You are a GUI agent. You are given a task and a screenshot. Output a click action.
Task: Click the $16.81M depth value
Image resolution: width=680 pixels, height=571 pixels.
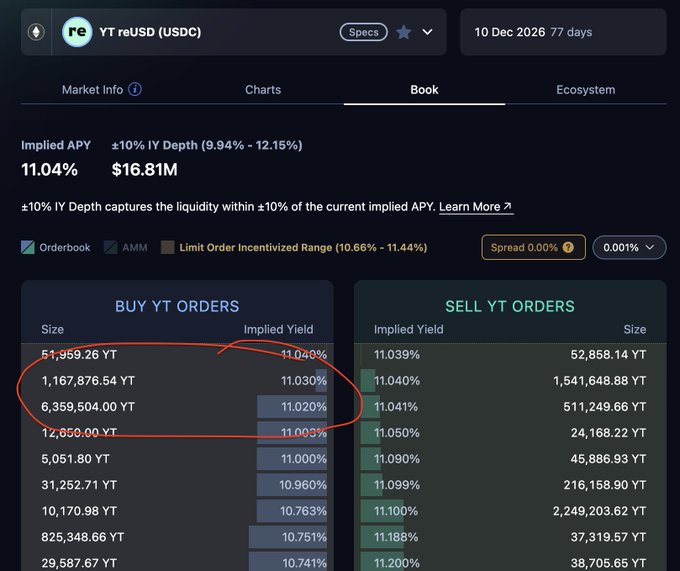(144, 170)
